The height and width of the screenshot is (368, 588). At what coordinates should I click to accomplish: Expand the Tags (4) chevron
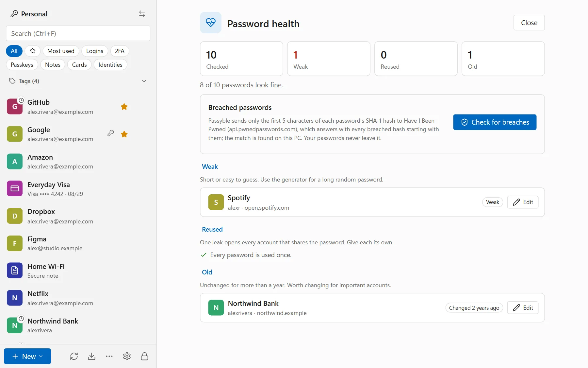tap(144, 81)
